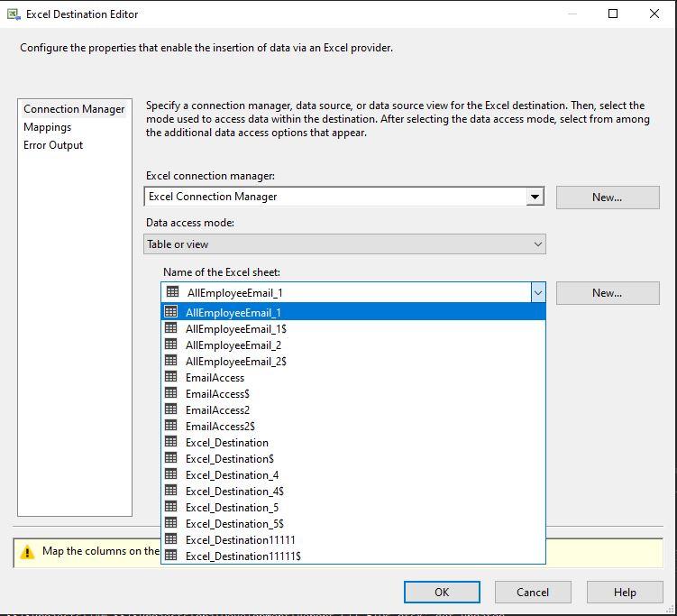
Task: Select Connection Manager page
Action: click(x=74, y=109)
